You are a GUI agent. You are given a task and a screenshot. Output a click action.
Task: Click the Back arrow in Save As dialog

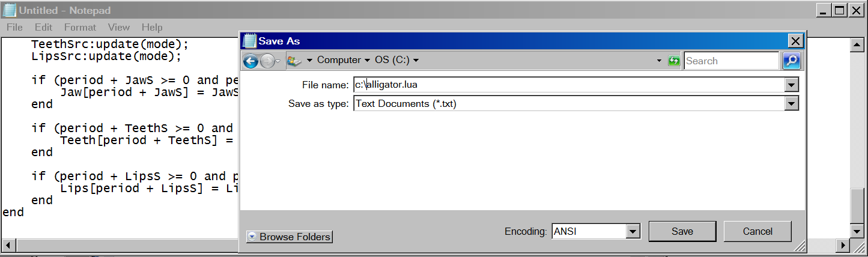pyautogui.click(x=251, y=61)
